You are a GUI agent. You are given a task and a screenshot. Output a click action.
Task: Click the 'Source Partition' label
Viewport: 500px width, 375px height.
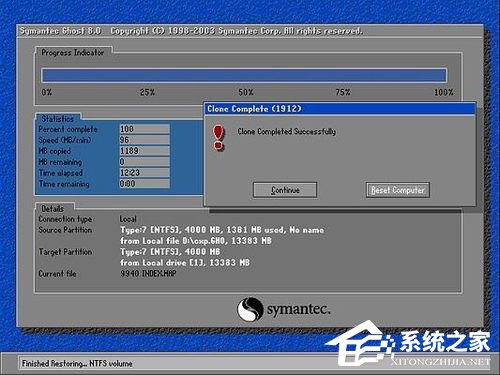tap(65, 230)
